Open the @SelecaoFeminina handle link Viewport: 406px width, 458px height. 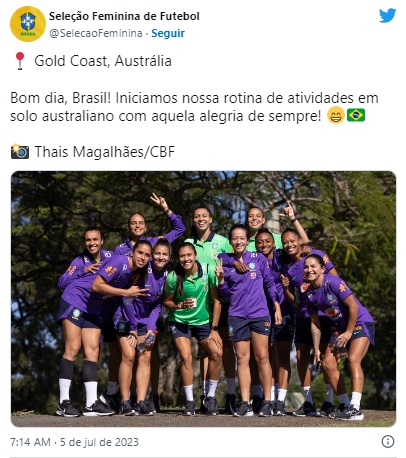(96, 33)
